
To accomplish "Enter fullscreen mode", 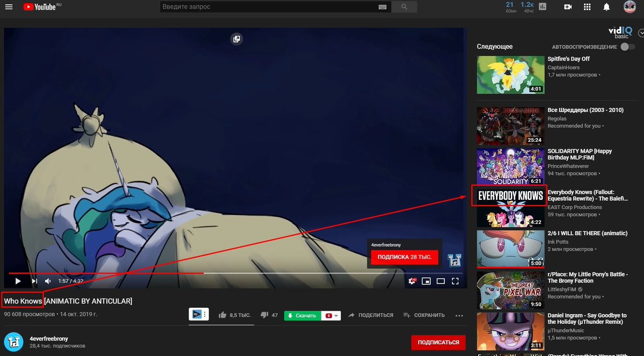I will [455, 281].
